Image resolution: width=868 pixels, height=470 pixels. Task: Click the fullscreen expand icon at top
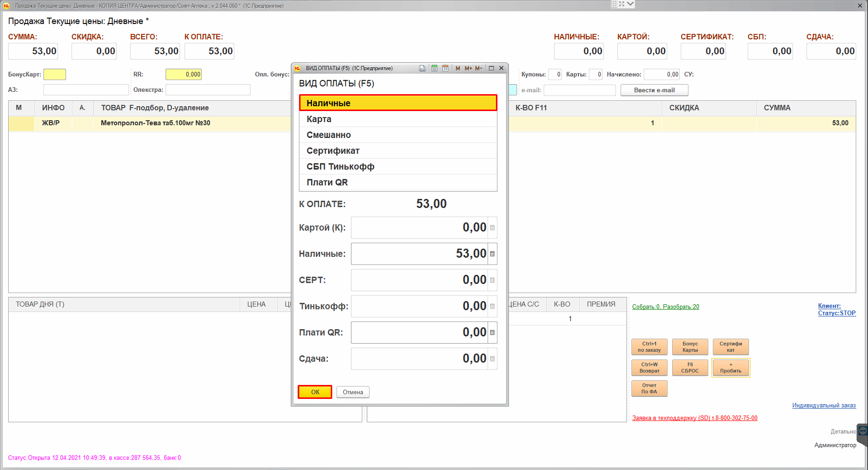622,4
